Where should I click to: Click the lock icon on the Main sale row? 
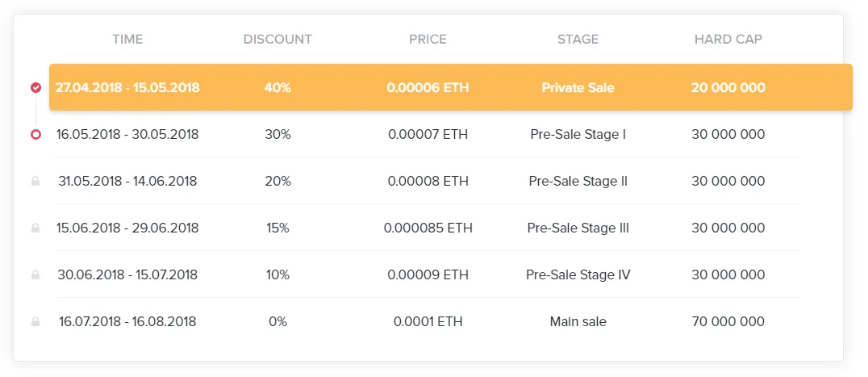[35, 321]
